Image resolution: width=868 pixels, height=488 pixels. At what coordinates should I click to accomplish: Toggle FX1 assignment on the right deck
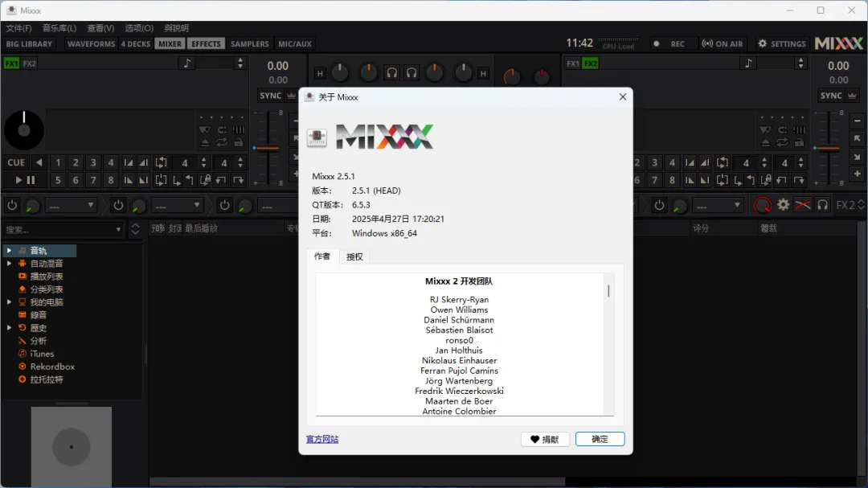572,64
